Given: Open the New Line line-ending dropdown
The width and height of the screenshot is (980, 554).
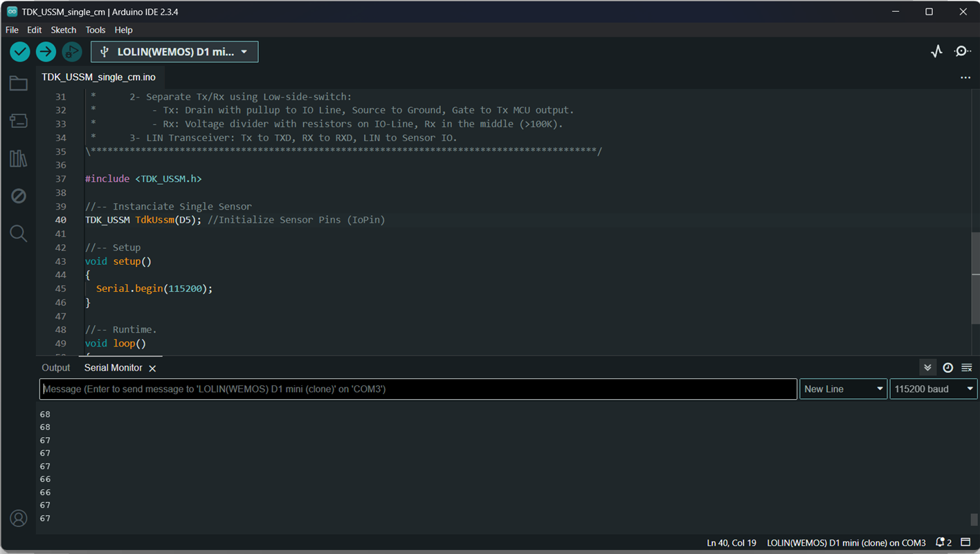Looking at the screenshot, I should point(843,389).
